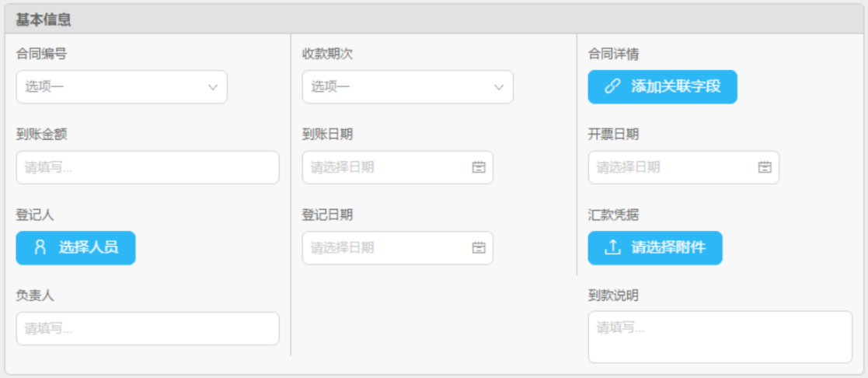Click the calendar icon in 开票日期 field

[x=765, y=167]
